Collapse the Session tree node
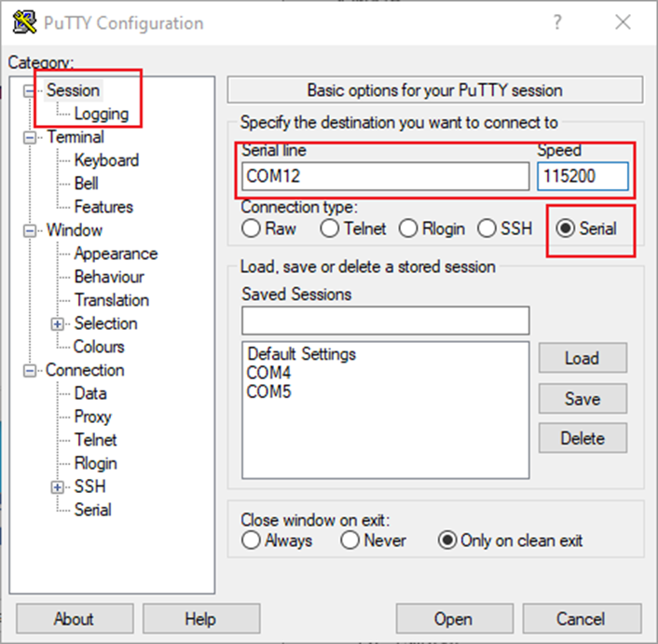 click(33, 90)
